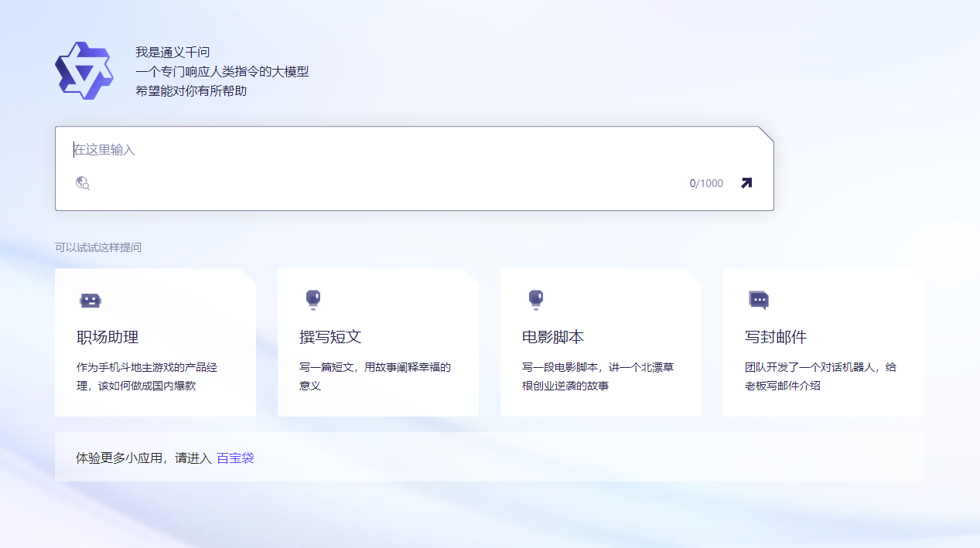Click the lightbulb icon in 撰写短文 card
The image size is (980, 548).
313,300
